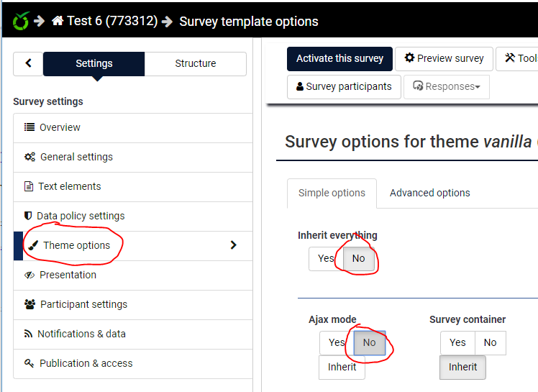Click the Overview list icon
Screen dimensions: 538x392
point(29,127)
